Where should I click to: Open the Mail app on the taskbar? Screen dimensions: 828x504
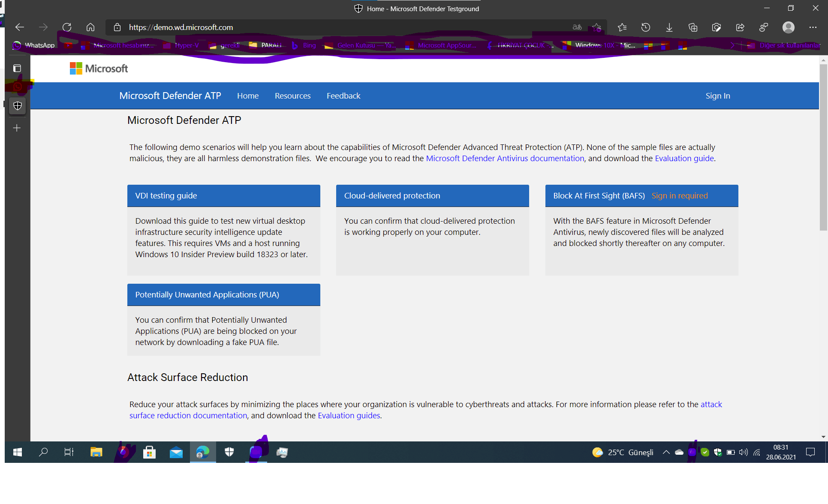[x=176, y=452]
